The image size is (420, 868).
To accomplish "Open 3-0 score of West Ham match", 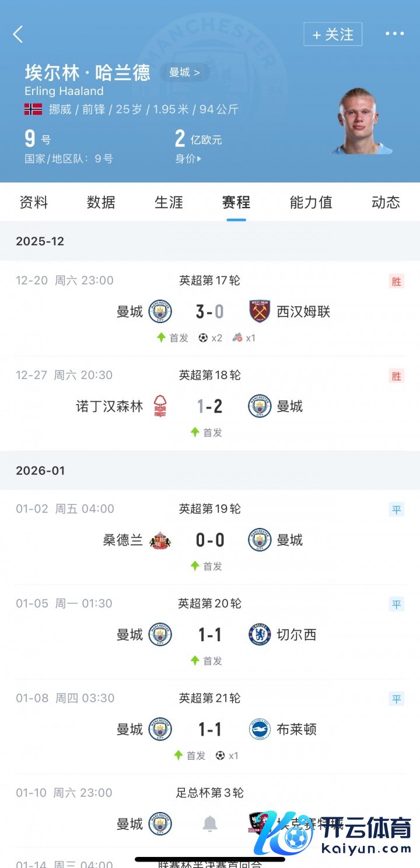I will 210,312.
